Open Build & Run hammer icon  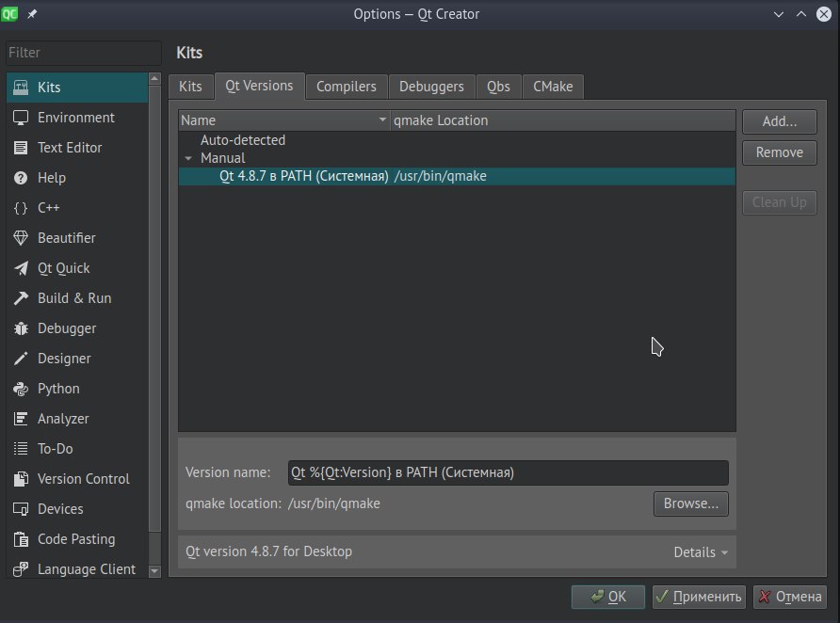21,298
